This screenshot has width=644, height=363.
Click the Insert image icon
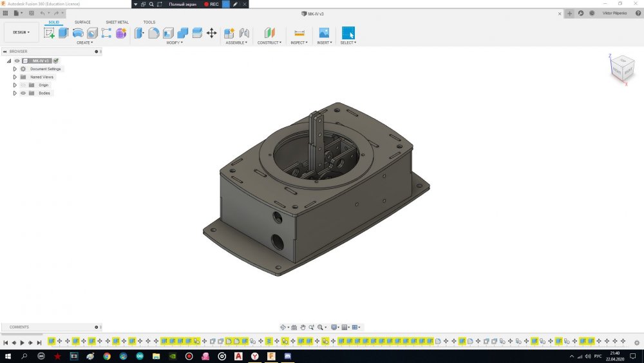click(x=324, y=33)
